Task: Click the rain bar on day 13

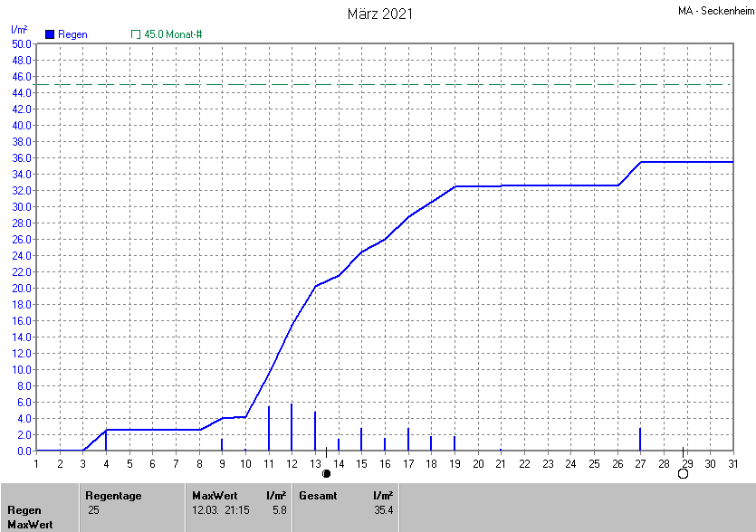Action: [315, 432]
